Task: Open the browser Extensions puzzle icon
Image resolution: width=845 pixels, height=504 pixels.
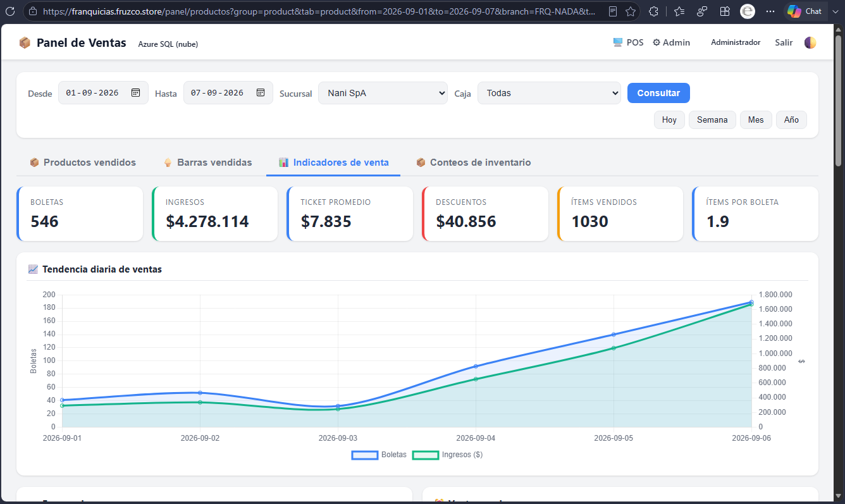Action: pos(654,11)
